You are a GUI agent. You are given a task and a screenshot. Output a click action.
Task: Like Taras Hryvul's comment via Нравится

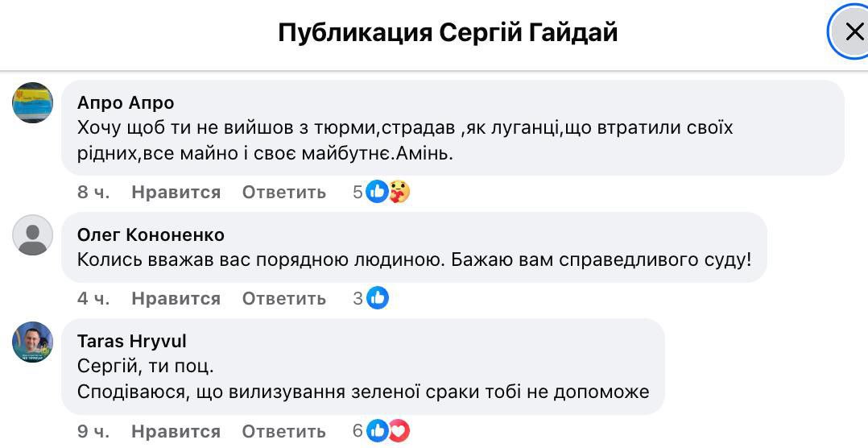point(176,431)
